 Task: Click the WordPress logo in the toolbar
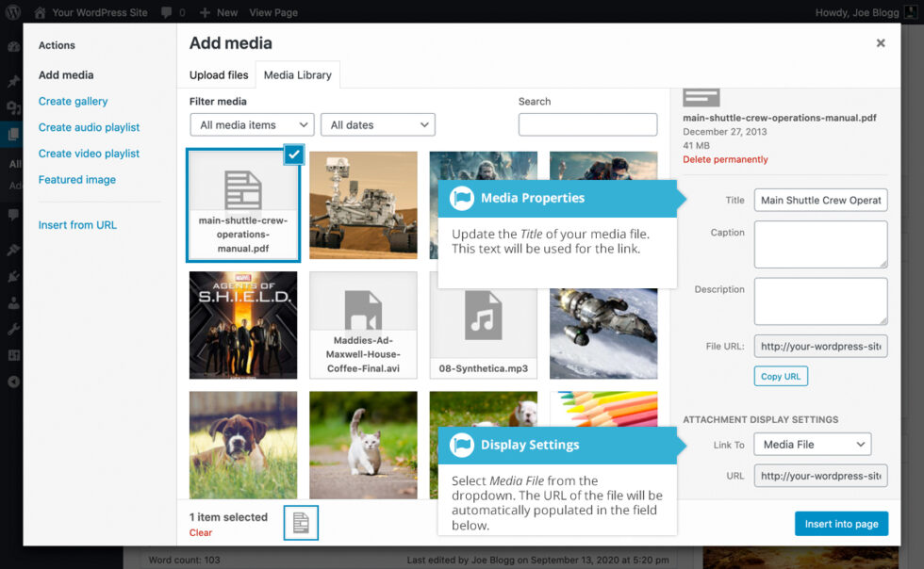13,12
